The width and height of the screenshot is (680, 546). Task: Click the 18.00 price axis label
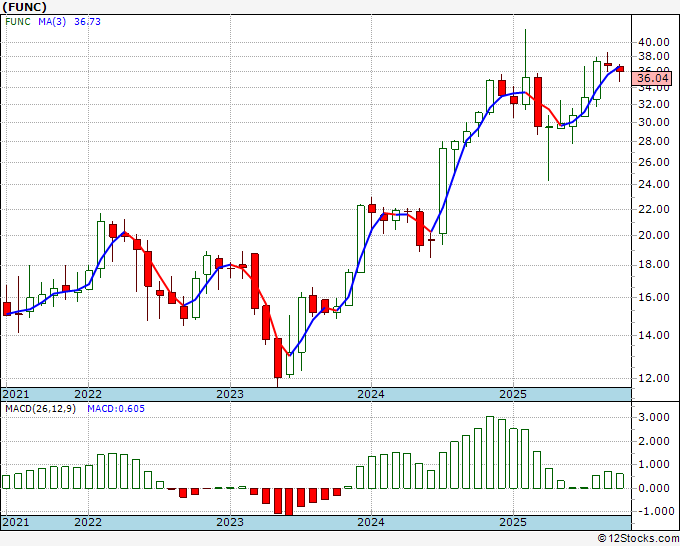point(653,265)
